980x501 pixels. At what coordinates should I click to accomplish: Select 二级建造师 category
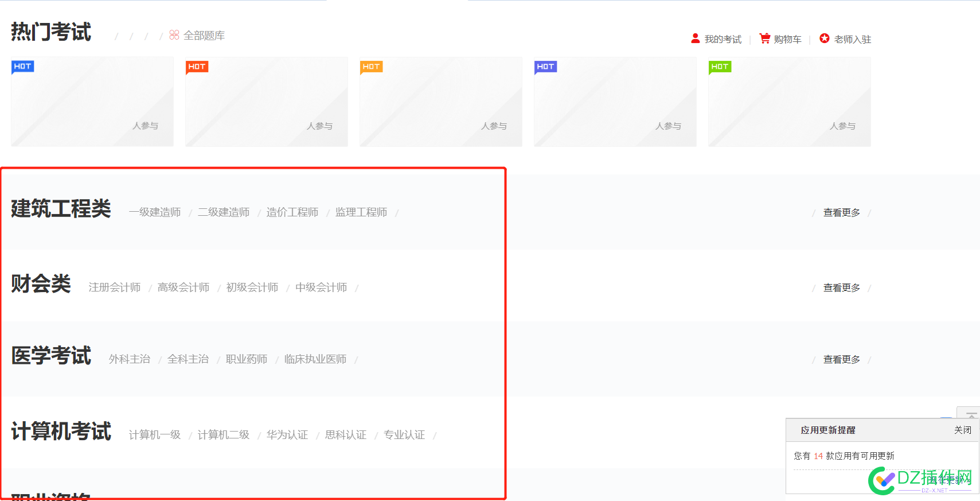224,212
